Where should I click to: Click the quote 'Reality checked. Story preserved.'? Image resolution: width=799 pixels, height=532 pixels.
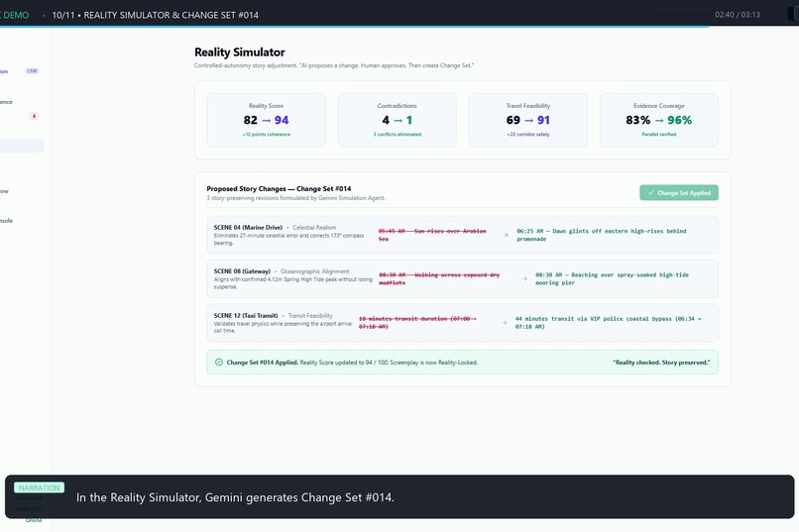click(x=661, y=363)
